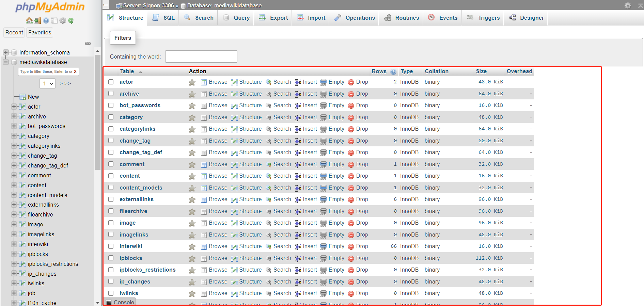Click the Home icon under phpMyAdmin logo
Viewport: 644px width, 306px height.
coord(29,20)
